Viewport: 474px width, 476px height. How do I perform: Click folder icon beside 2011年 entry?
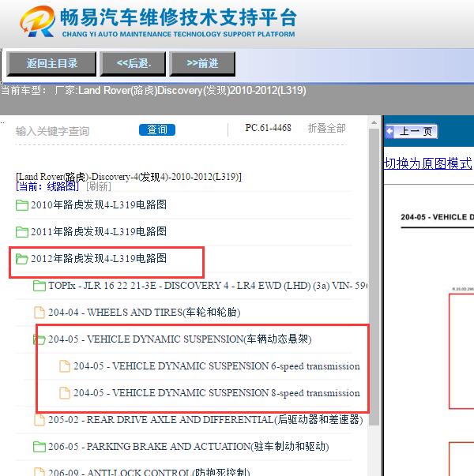22,232
